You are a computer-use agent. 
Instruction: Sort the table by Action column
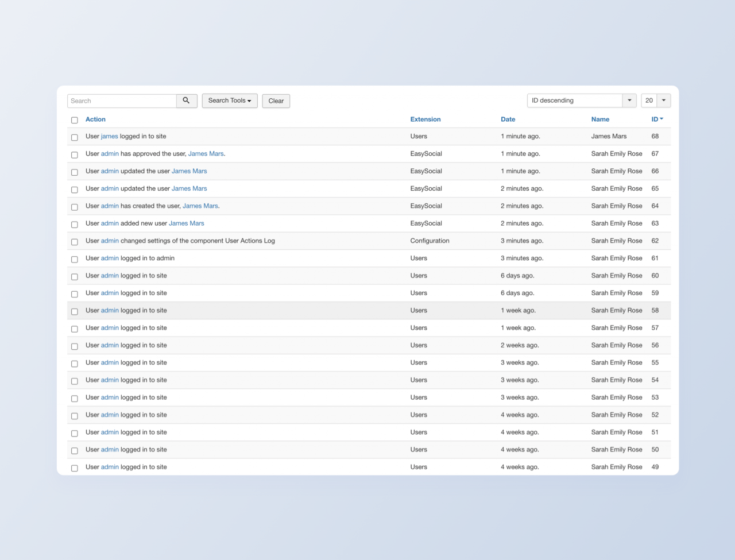click(95, 119)
